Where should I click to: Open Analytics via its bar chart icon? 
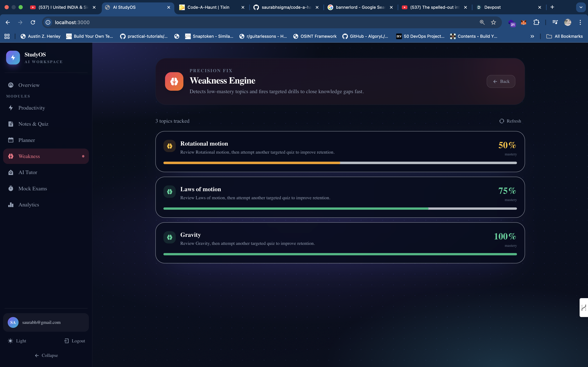[x=11, y=205]
